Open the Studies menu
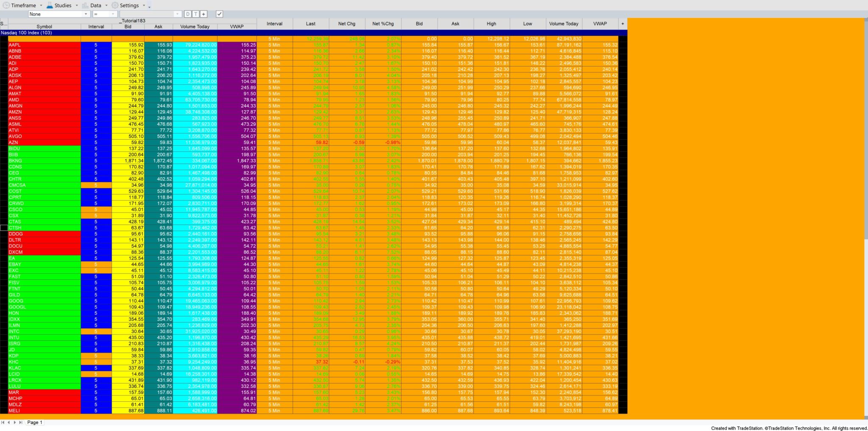This screenshot has height=431, width=868. click(x=59, y=6)
